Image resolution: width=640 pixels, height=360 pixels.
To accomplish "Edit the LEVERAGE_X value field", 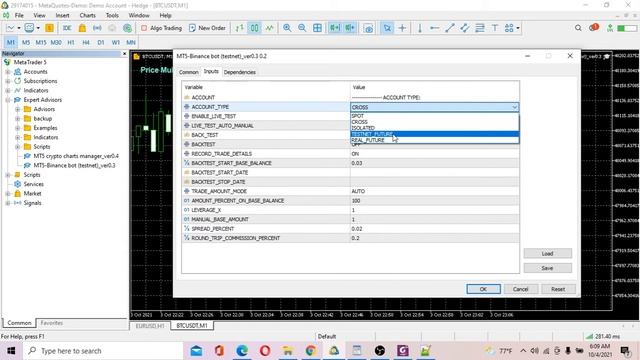I will pyautogui.click(x=435, y=210).
